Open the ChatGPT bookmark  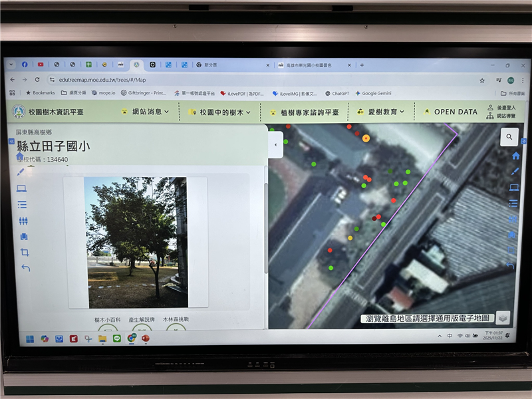339,93
